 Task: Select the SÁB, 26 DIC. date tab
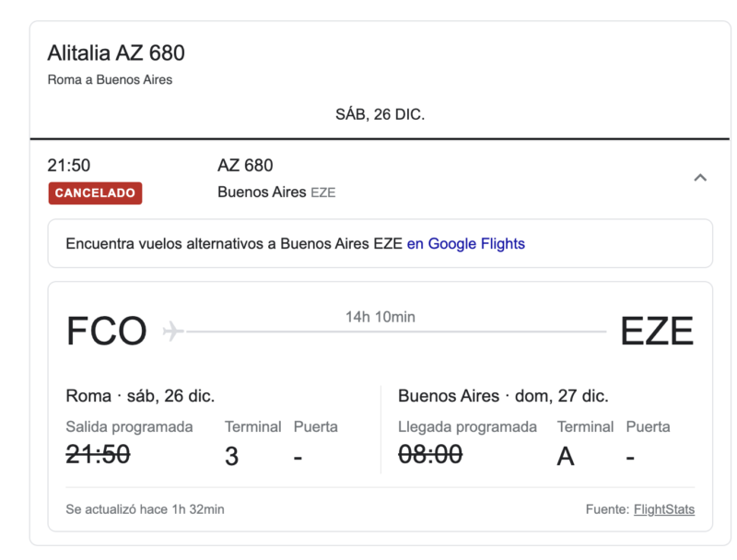tap(380, 115)
